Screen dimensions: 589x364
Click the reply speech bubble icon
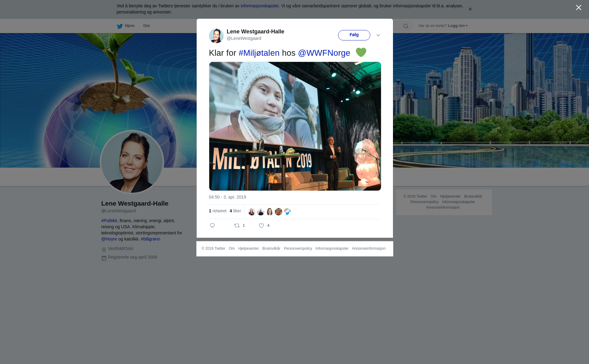(x=212, y=226)
